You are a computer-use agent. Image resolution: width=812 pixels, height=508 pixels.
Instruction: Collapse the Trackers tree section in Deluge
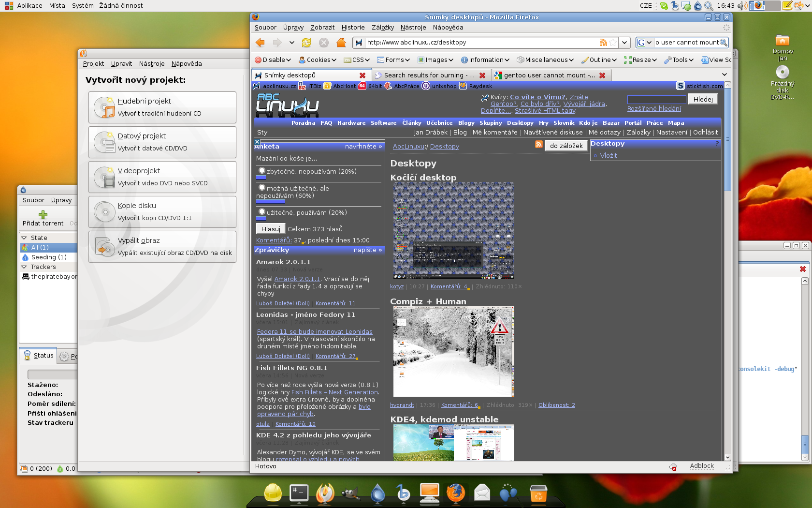click(24, 267)
